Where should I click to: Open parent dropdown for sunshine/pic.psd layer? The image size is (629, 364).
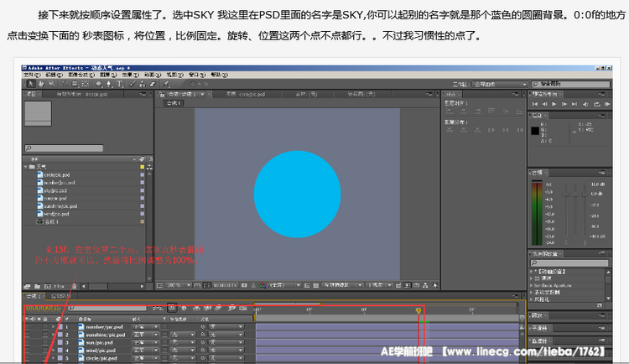pyautogui.click(x=226, y=335)
